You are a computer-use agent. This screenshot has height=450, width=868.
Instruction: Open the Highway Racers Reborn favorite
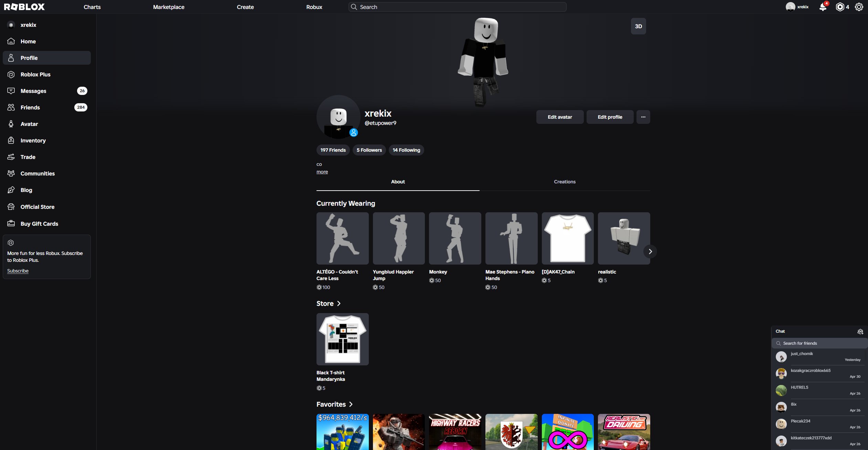coord(455,432)
